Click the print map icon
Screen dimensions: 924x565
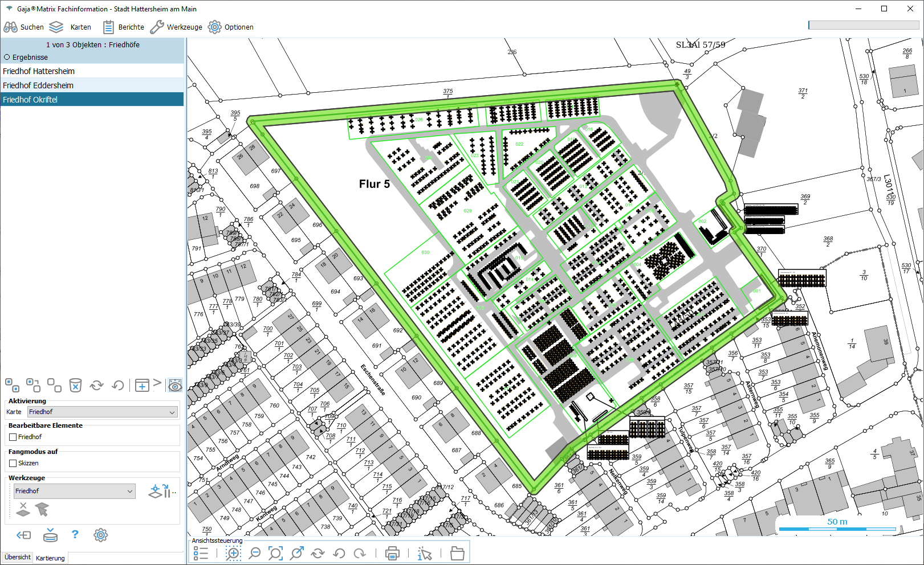coord(392,553)
